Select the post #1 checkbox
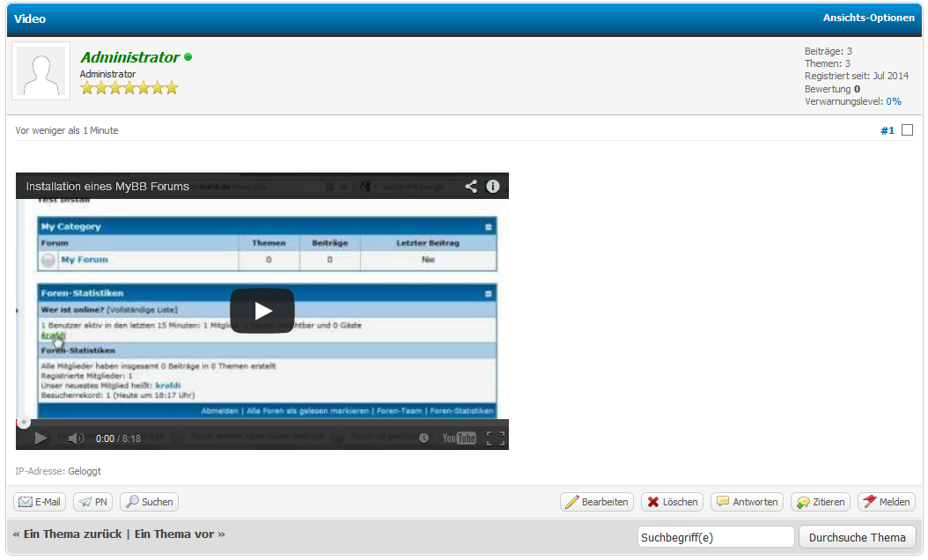 pos(907,130)
